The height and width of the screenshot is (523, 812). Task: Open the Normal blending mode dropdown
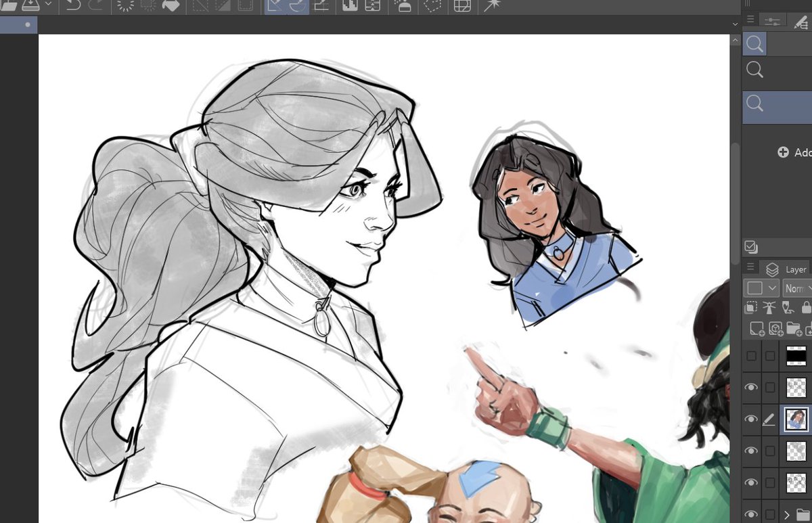798,288
